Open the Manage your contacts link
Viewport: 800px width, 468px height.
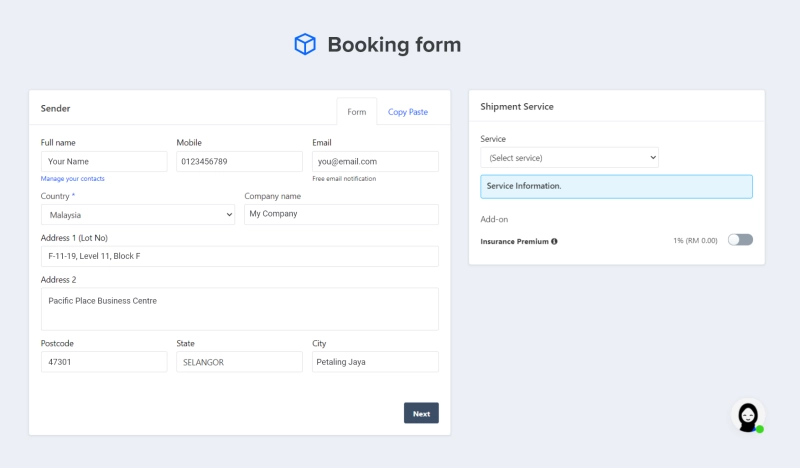pyautogui.click(x=72, y=179)
